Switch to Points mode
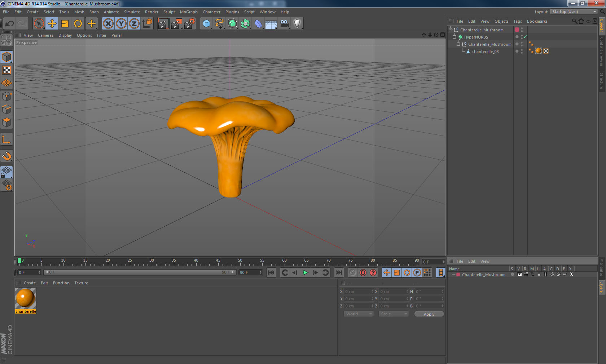Image resolution: width=606 pixels, height=364 pixels. tap(6, 97)
